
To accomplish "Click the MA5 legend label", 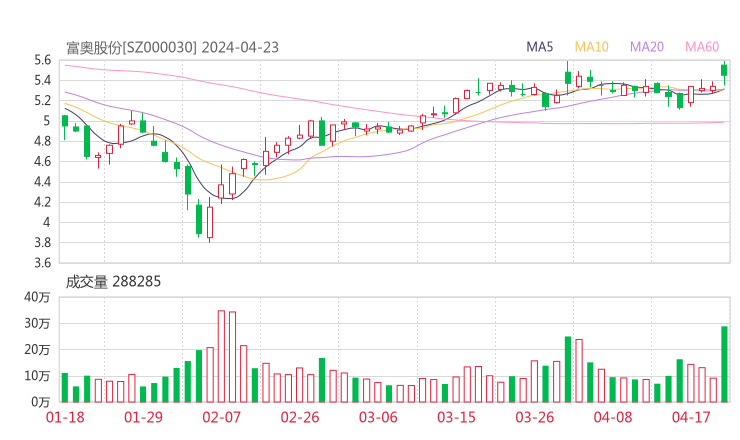I will click(539, 47).
